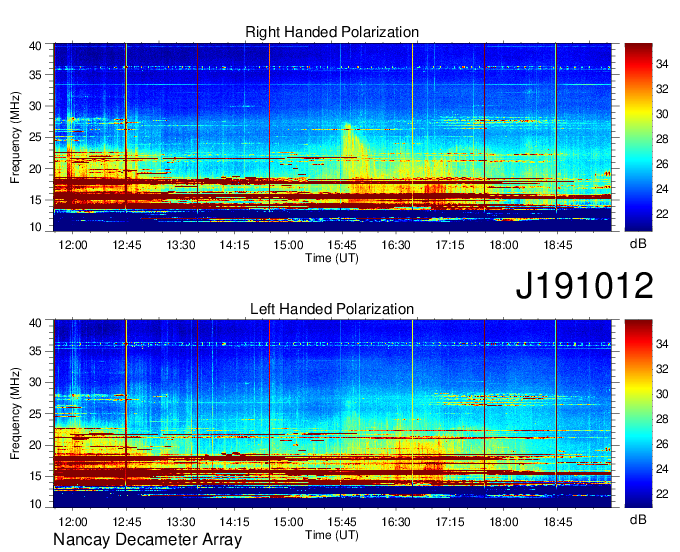Click the Left Handed plot's color bar

[638, 414]
